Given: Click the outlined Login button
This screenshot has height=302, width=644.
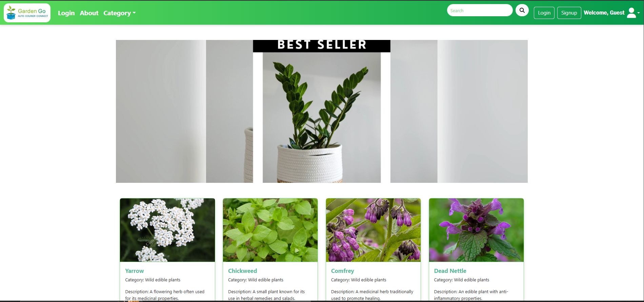Looking at the screenshot, I should (x=544, y=13).
